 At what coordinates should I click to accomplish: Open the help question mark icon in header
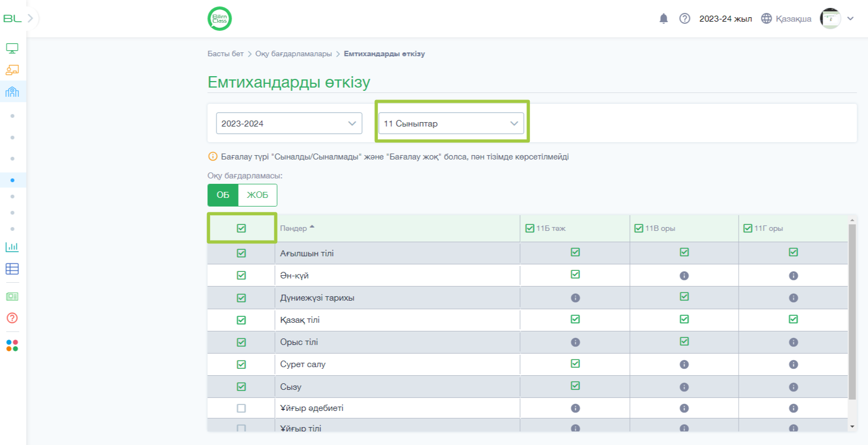685,18
